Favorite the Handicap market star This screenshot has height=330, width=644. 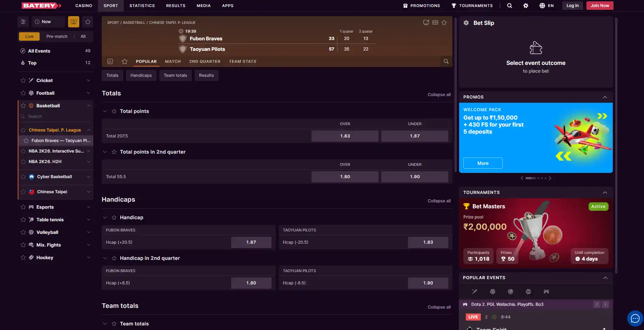click(x=114, y=217)
